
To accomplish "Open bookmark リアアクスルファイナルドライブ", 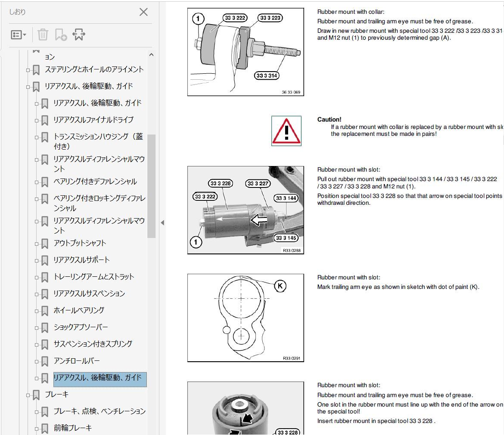I will [x=93, y=120].
